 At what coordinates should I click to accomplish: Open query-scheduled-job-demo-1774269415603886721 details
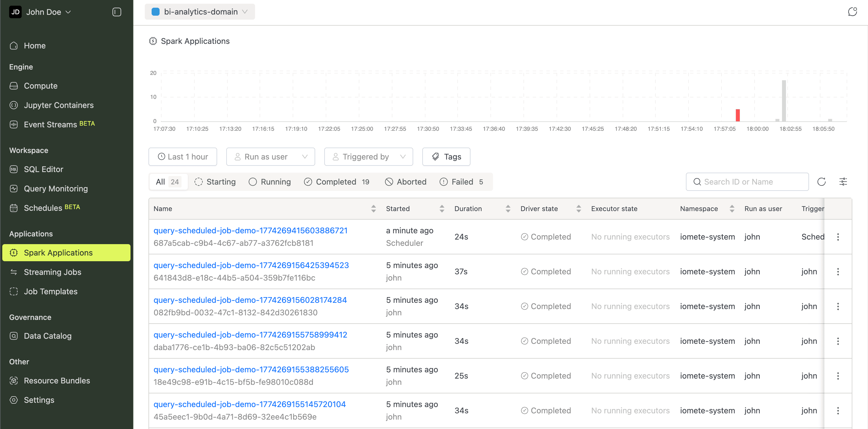pyautogui.click(x=251, y=230)
